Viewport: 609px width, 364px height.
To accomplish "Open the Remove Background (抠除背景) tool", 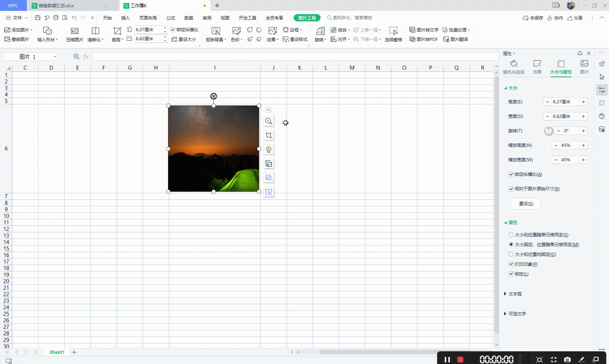I will pos(216,34).
